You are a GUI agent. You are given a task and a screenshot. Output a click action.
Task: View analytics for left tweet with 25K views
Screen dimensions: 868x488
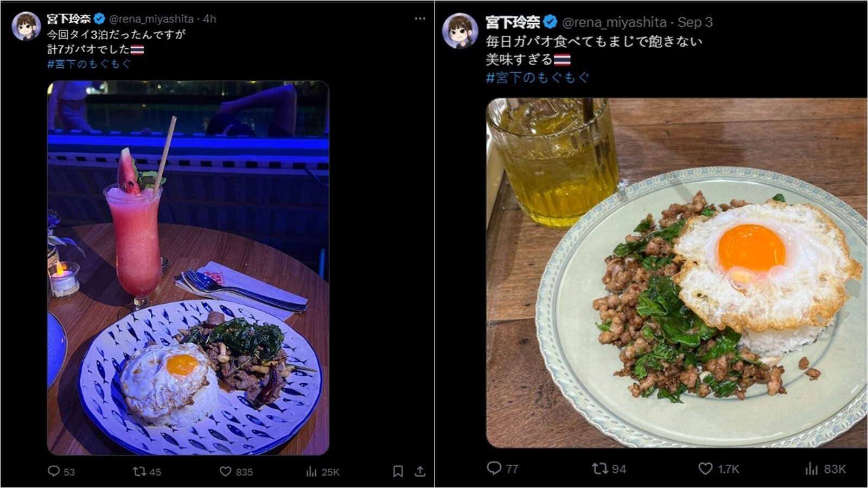click(323, 471)
